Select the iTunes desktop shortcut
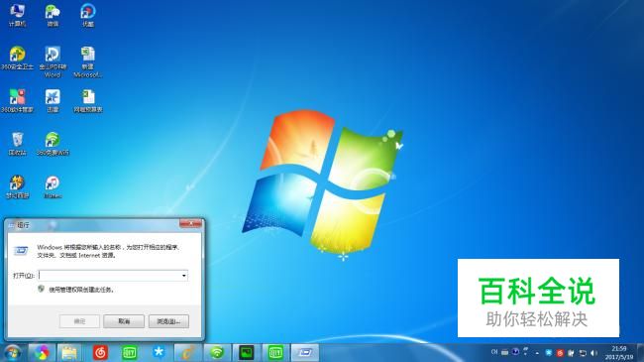This screenshot has width=644, height=362. pos(53,187)
